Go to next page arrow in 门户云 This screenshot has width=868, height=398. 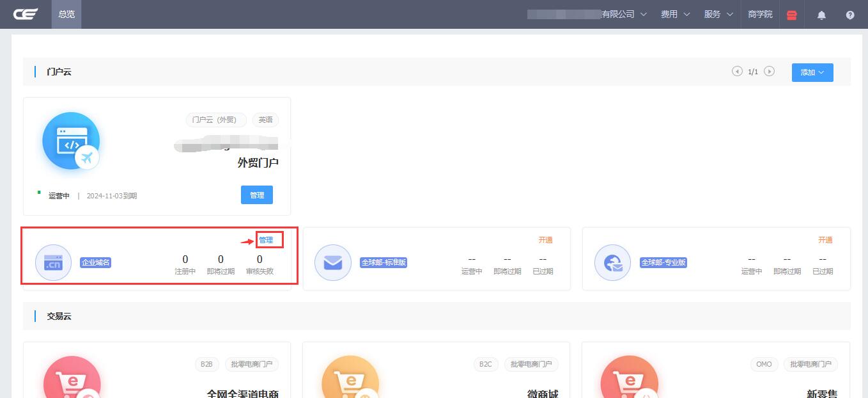(x=770, y=72)
